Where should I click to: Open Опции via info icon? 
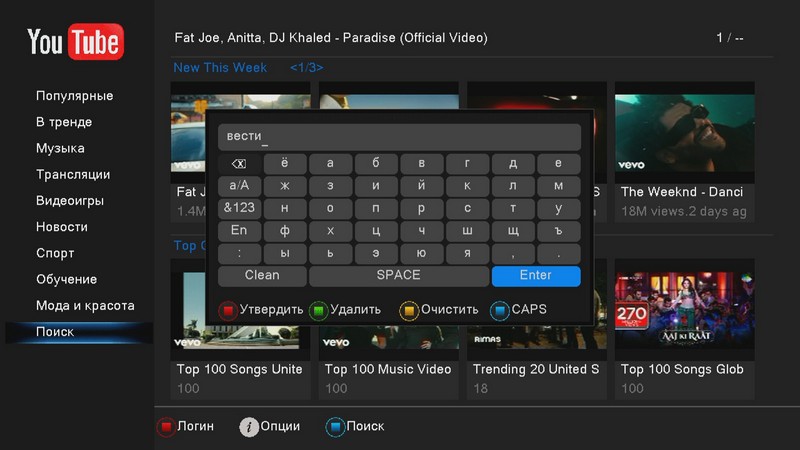point(249,427)
